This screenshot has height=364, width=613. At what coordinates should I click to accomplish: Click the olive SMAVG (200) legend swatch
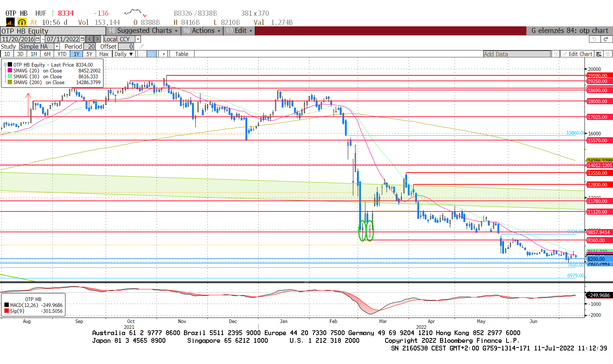[10, 82]
